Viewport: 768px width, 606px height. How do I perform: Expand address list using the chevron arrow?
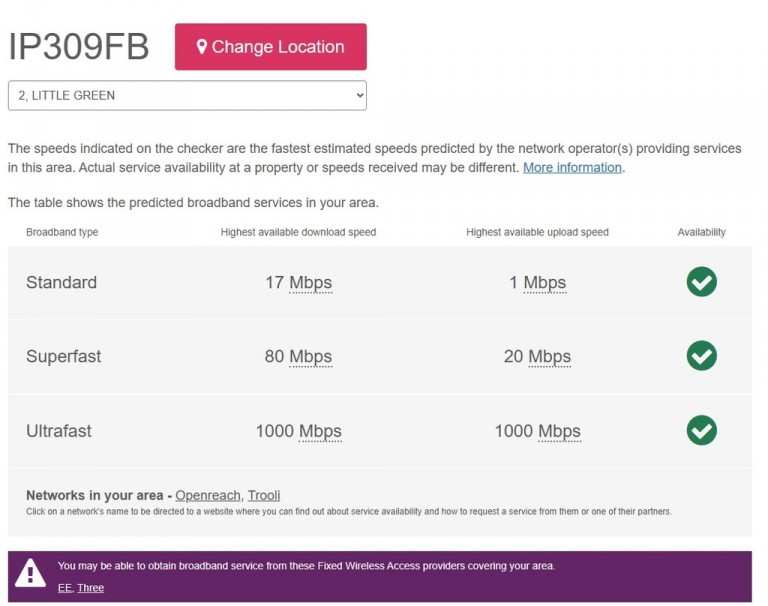tap(360, 96)
